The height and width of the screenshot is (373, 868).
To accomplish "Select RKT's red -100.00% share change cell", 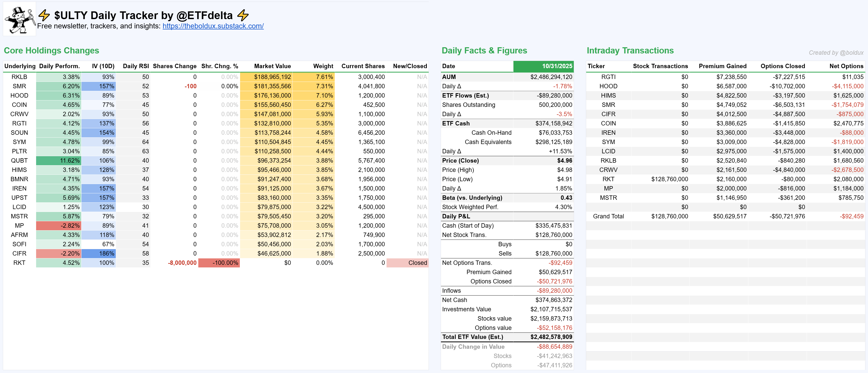I will click(x=219, y=263).
